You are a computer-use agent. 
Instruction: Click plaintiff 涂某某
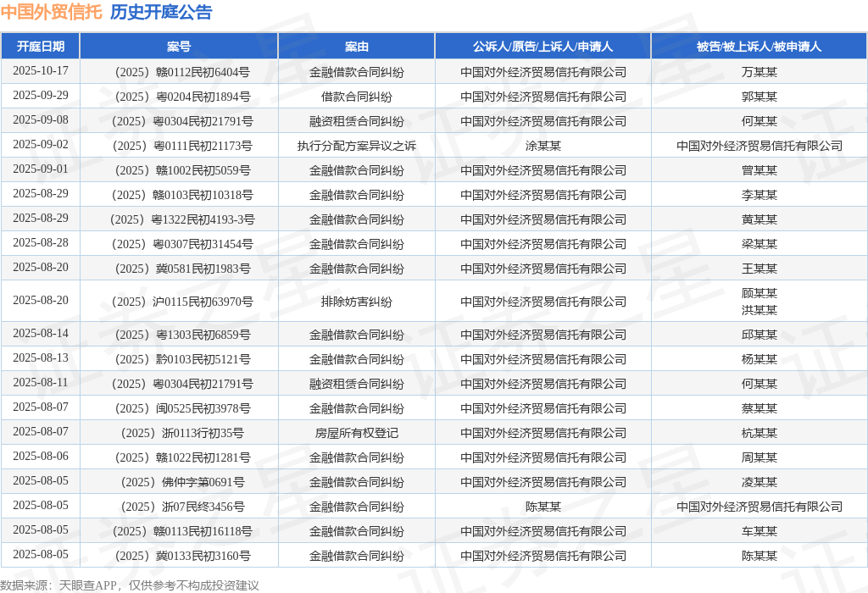543,146
